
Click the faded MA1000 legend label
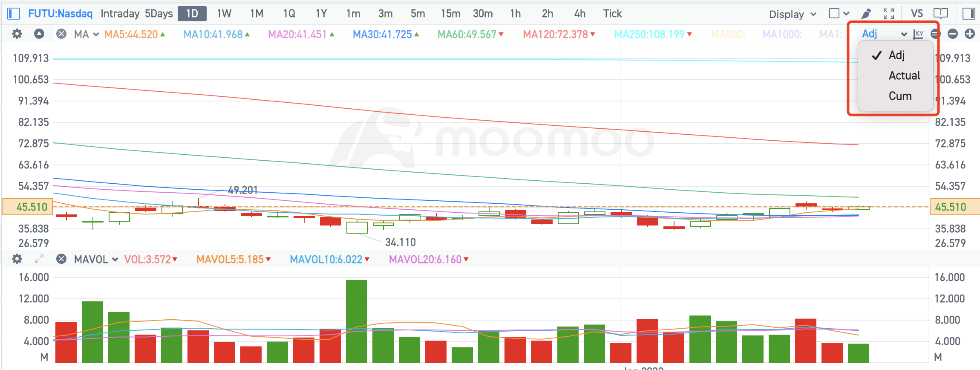[782, 34]
